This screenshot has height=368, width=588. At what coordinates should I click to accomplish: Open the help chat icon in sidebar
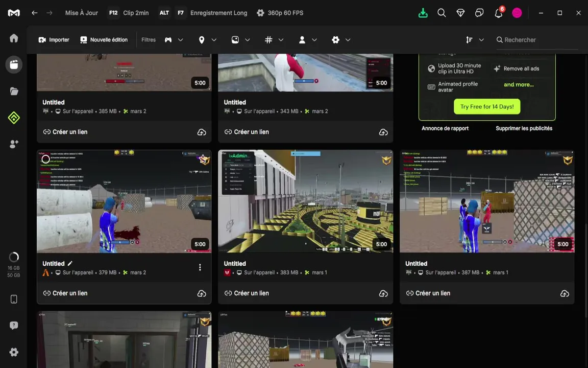(14, 326)
